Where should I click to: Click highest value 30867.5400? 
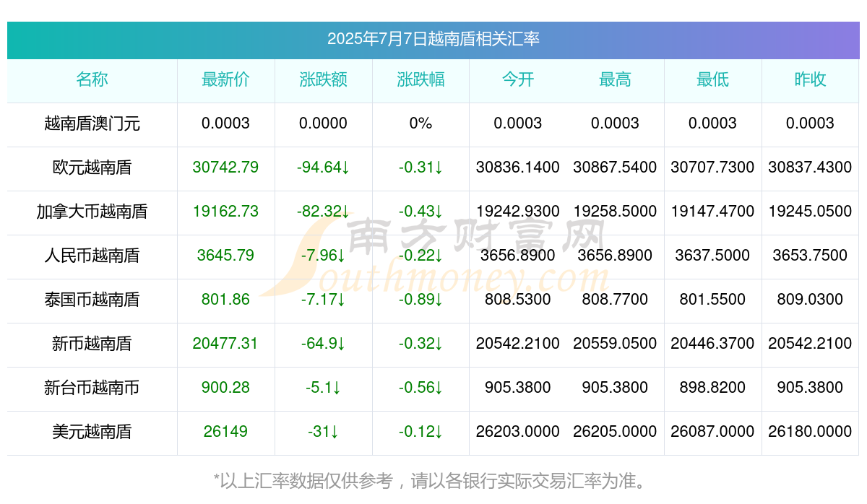click(x=615, y=168)
